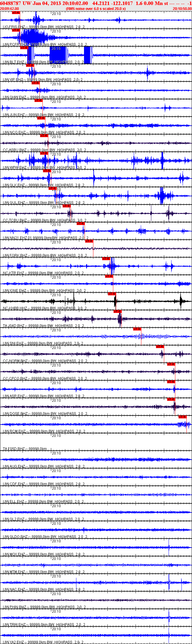Click the UW TRW EHZ station label
The height and width of the screenshot is (644, 192).
click(x=14, y=625)
